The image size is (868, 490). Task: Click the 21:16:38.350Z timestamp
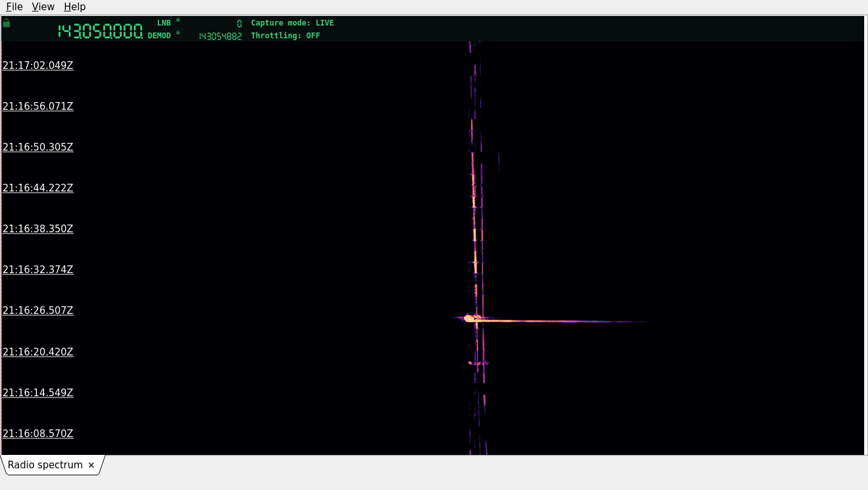pyautogui.click(x=38, y=228)
